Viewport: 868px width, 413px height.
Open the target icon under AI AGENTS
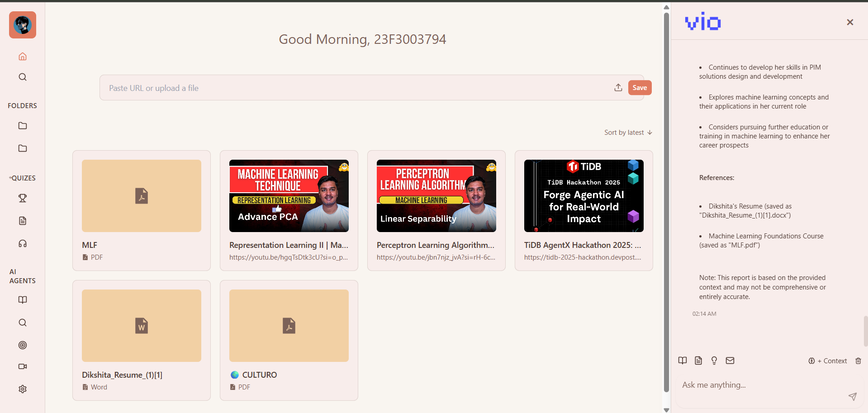pos(23,345)
